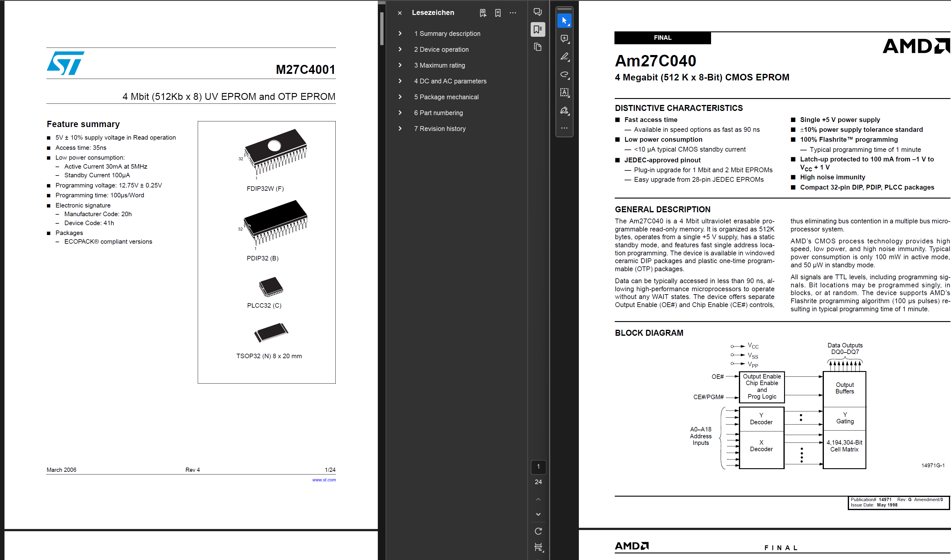Activate the text box selection tool
The image size is (951, 560).
(x=564, y=92)
